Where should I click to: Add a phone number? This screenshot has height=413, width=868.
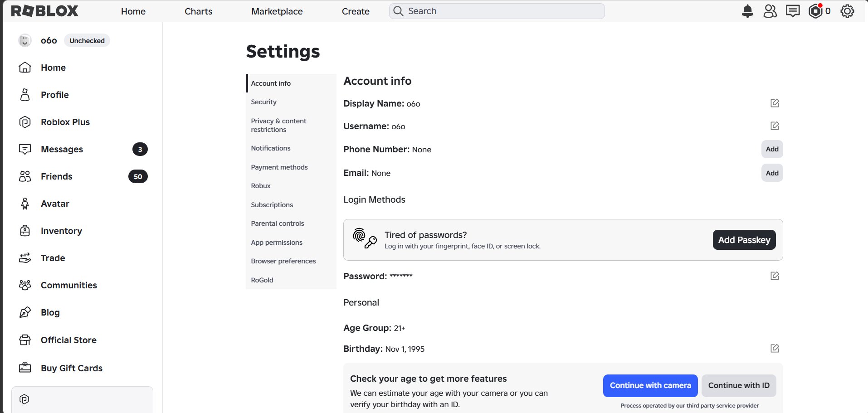(x=772, y=149)
